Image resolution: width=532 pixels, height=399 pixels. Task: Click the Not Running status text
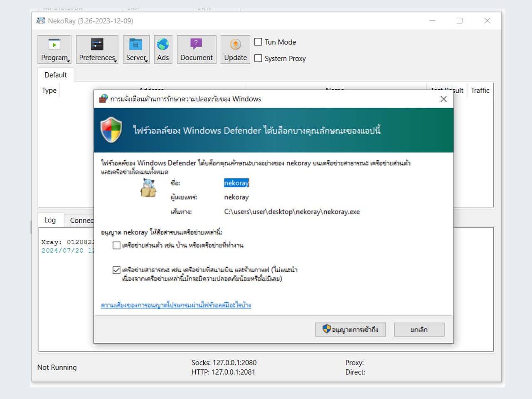coord(57,367)
